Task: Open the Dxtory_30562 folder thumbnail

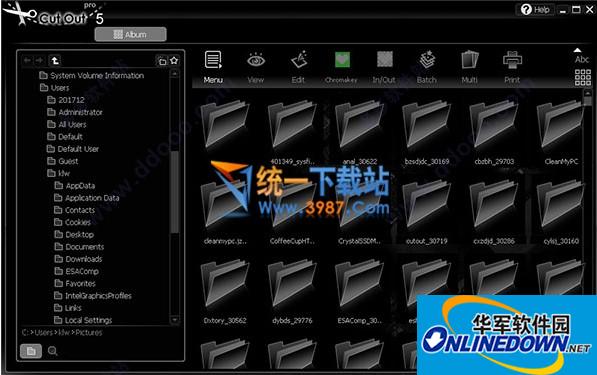Action: (225, 292)
